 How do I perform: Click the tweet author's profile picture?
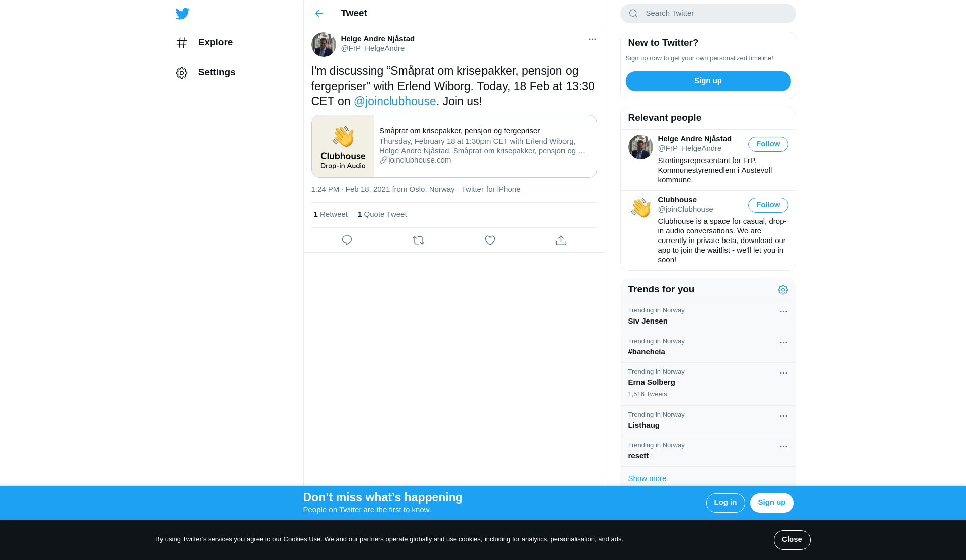(324, 45)
